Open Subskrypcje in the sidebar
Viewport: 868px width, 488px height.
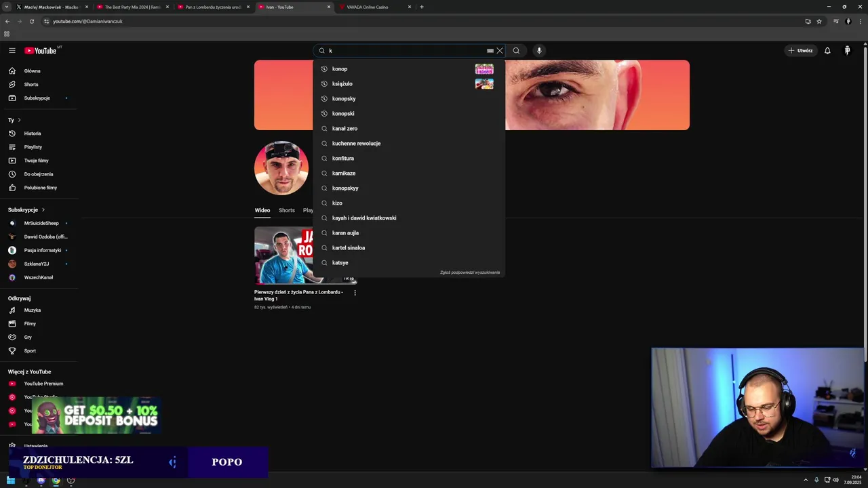click(x=39, y=98)
